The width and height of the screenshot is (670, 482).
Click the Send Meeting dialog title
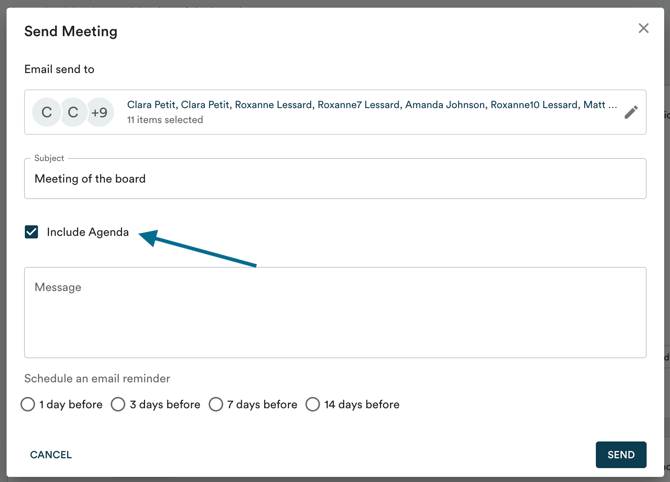tap(71, 31)
